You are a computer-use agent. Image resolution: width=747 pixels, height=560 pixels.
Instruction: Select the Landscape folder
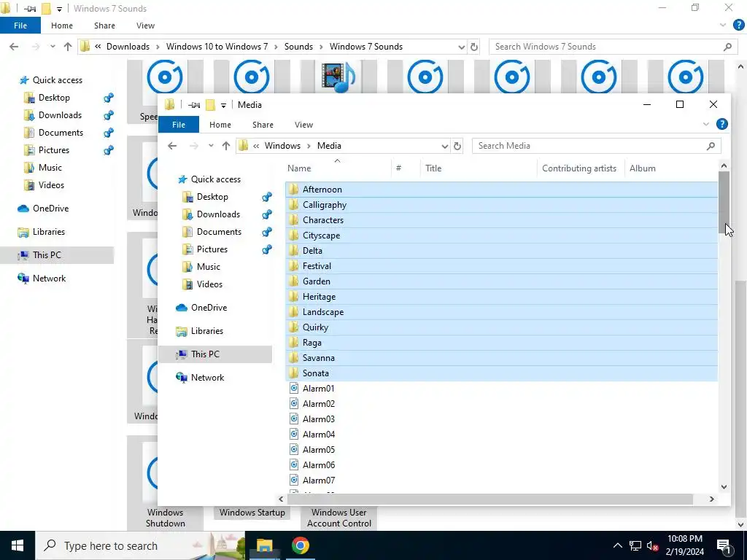pos(501,312)
